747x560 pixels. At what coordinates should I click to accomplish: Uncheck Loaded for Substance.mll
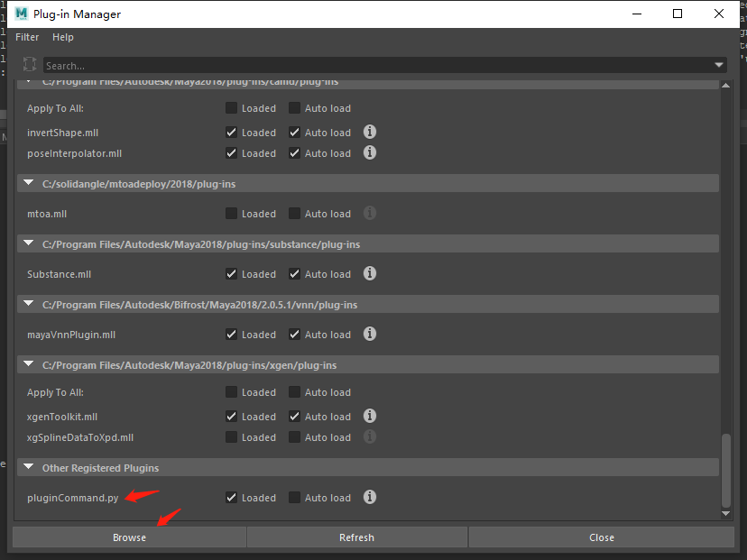232,274
